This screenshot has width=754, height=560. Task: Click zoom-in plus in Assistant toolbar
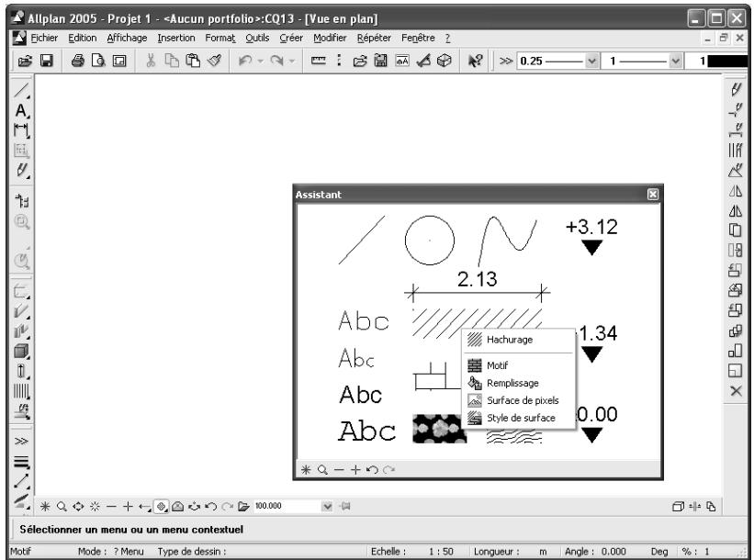(355, 470)
